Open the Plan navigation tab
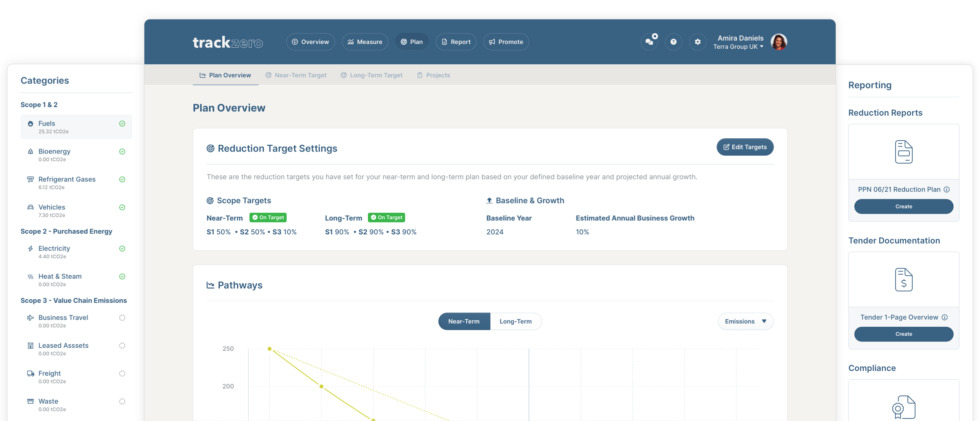Screen dimensions: 980x421 tap(412, 42)
